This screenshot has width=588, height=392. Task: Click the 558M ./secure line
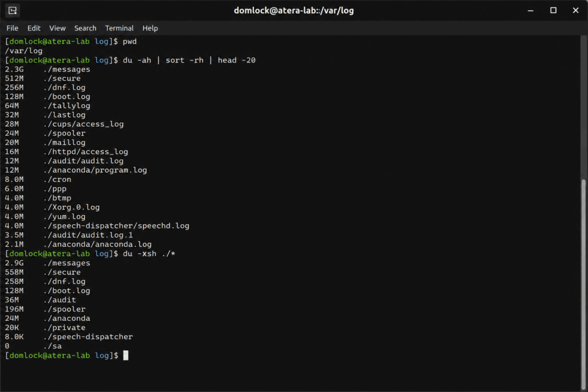42,273
